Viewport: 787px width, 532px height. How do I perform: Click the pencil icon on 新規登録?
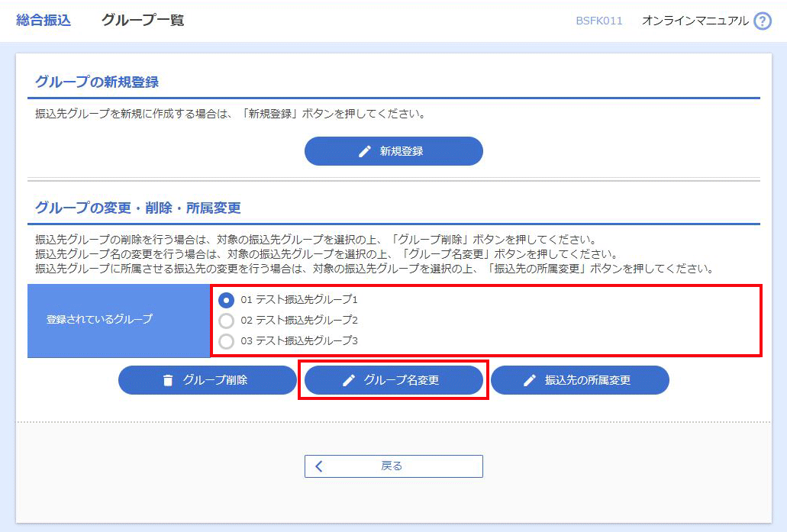[365, 151]
